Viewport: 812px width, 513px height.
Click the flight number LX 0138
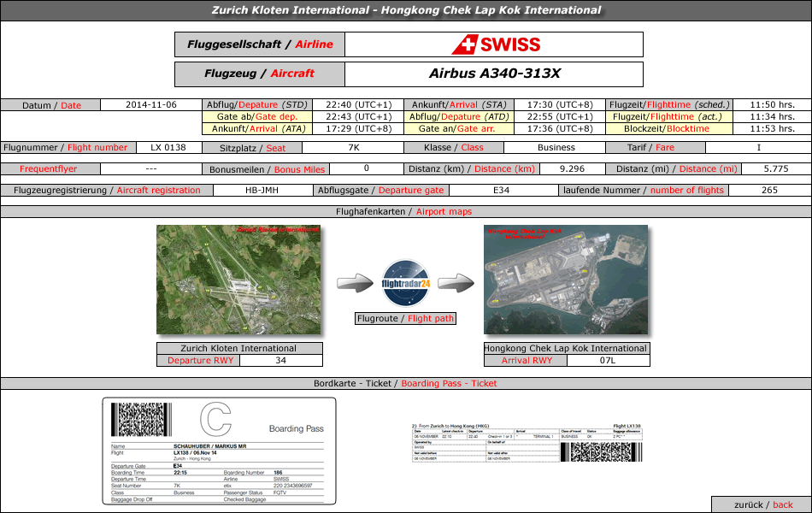(168, 148)
